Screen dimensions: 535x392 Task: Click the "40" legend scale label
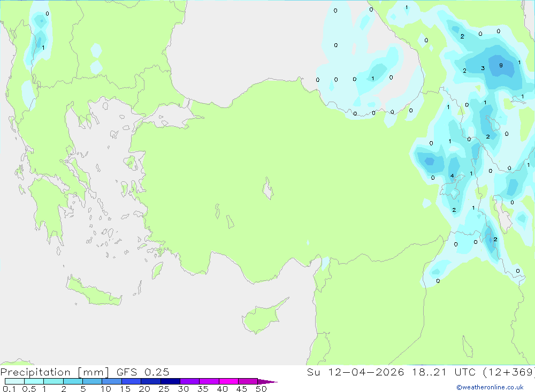222,389
